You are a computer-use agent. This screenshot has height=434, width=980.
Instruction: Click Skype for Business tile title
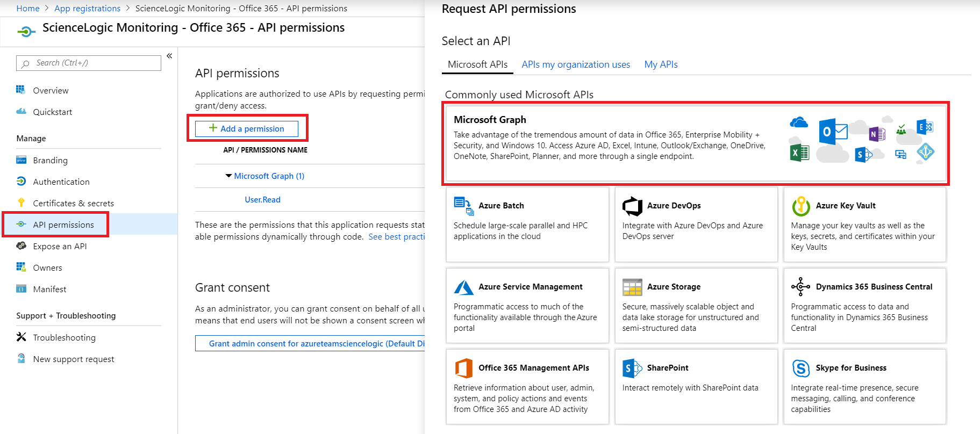point(851,368)
